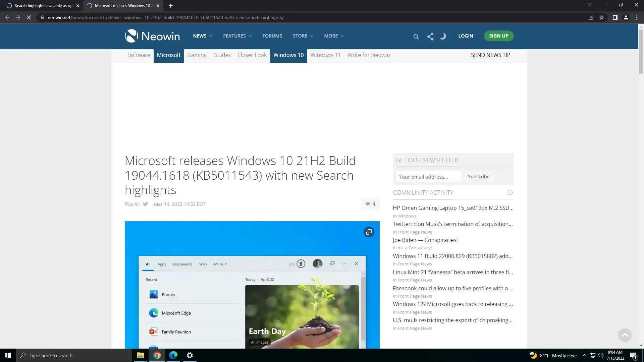Switch to the Windows 11 category tab
The height and width of the screenshot is (362, 644).
(x=325, y=55)
